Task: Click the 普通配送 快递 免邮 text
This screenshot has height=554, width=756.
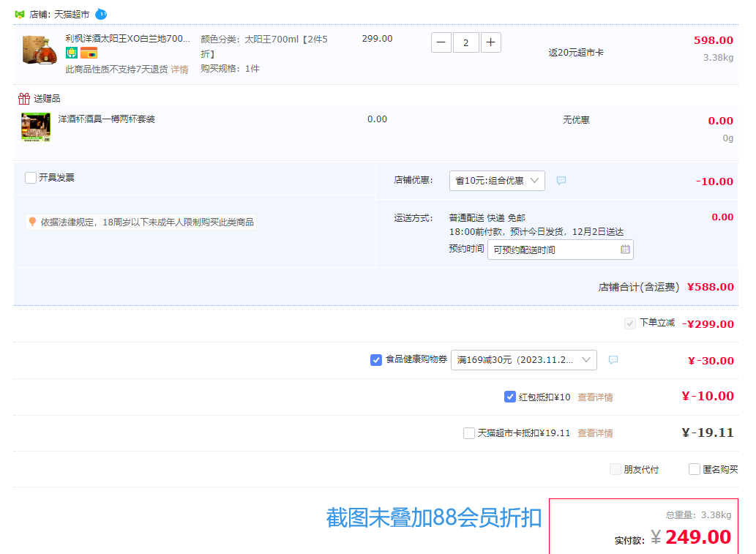Action: [x=487, y=218]
